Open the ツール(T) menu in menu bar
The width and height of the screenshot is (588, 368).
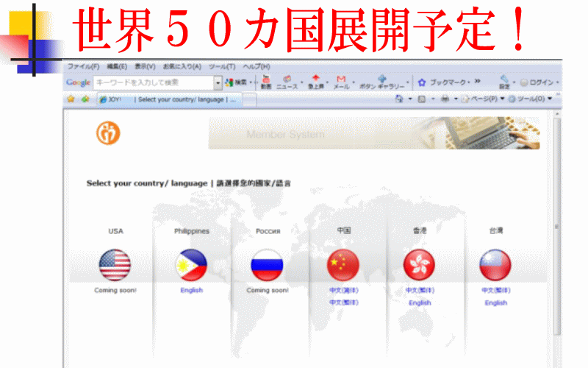tap(222, 67)
